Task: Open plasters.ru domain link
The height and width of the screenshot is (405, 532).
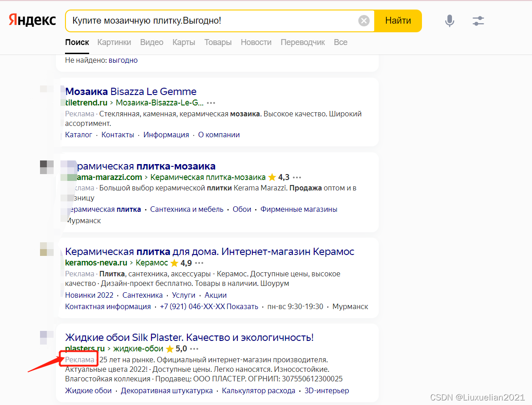Action: point(85,348)
